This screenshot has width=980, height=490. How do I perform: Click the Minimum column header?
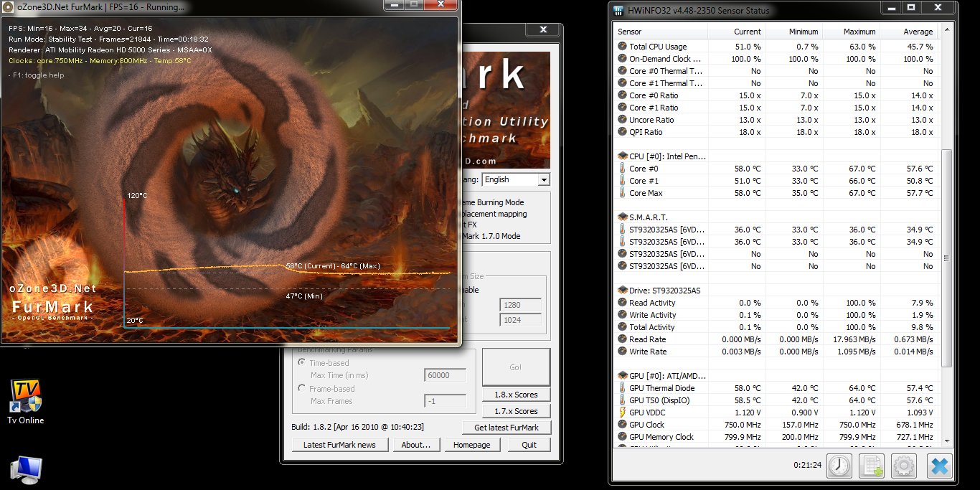(x=794, y=32)
